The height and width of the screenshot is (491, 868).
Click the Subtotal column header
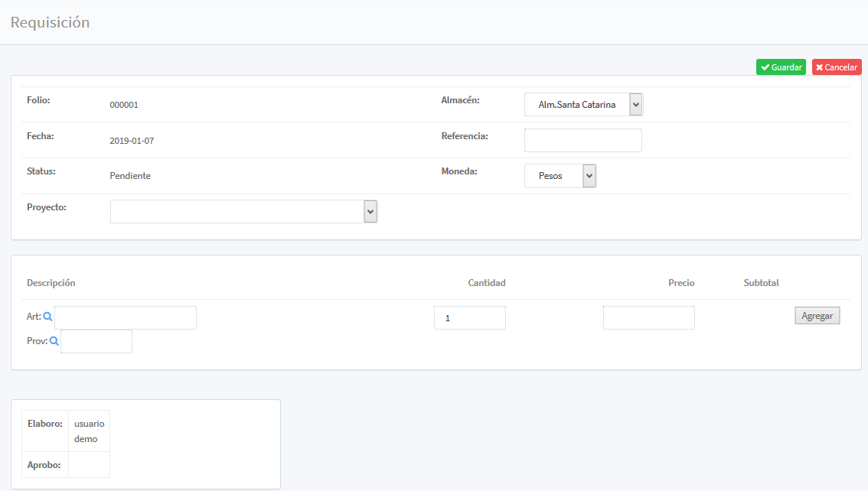[761, 283]
